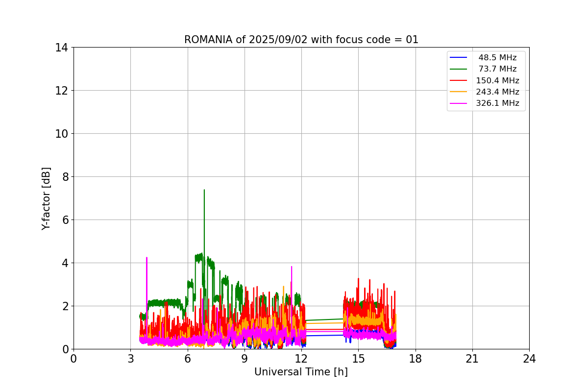Click the tall green spike peak near 7 h
Image resolution: width=588 pixels, height=392 pixels.
coord(204,190)
